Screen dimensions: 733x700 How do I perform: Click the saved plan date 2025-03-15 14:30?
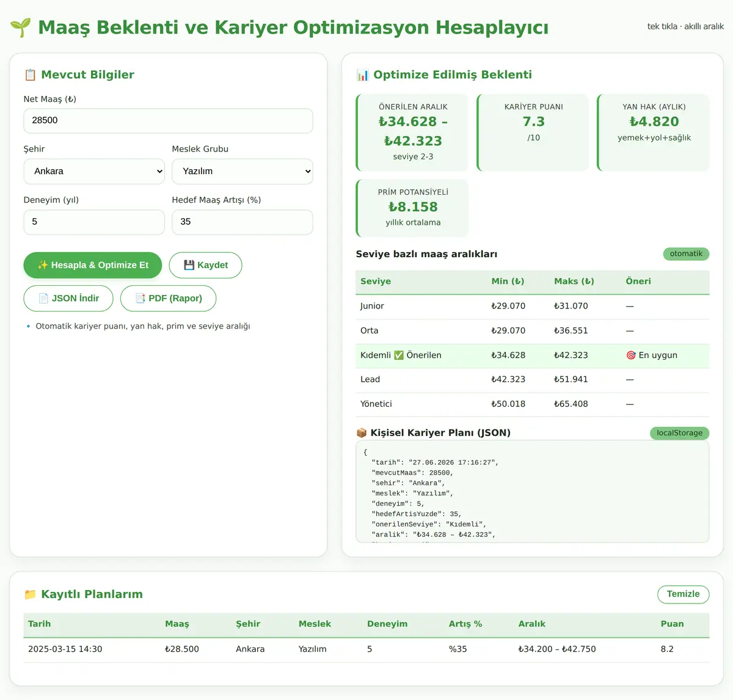(65, 649)
